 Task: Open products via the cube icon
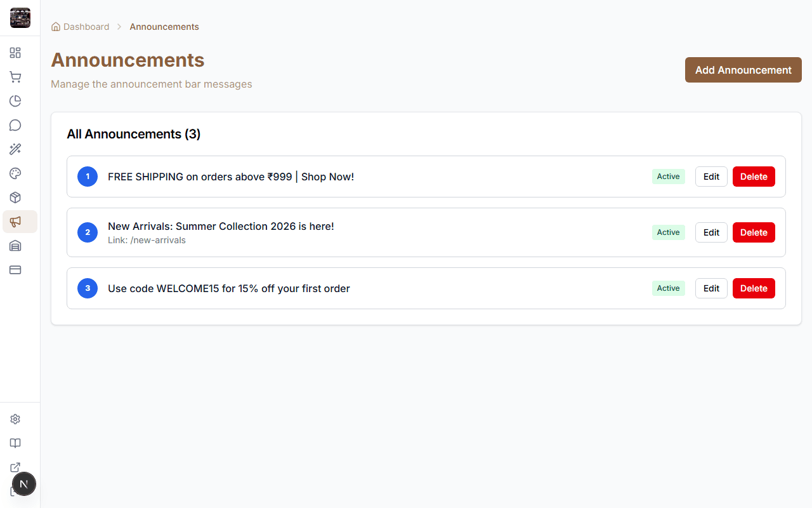point(15,197)
